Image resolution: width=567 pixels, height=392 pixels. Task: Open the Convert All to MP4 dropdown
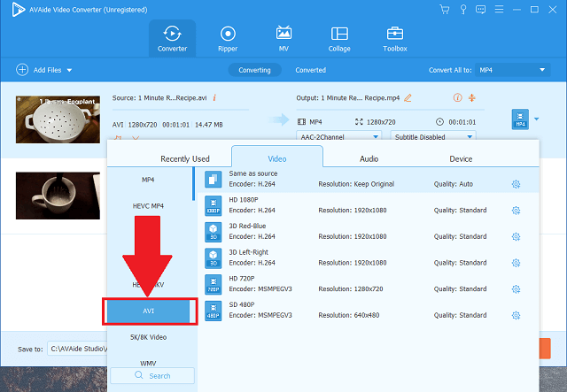[513, 70]
